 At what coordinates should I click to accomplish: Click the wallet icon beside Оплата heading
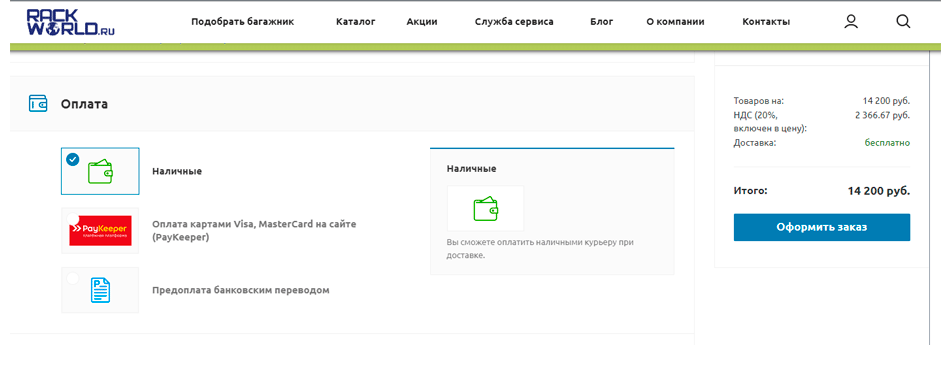point(38,104)
